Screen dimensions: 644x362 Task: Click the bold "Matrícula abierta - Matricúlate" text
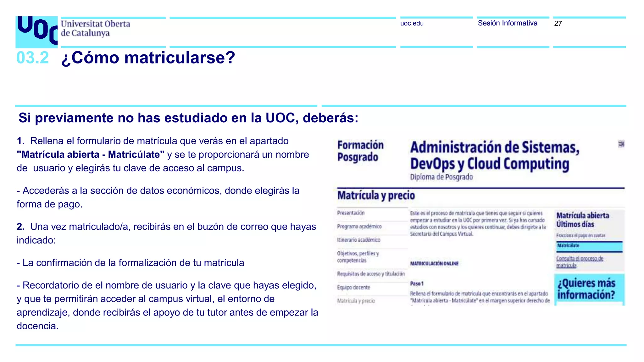tap(91, 155)
